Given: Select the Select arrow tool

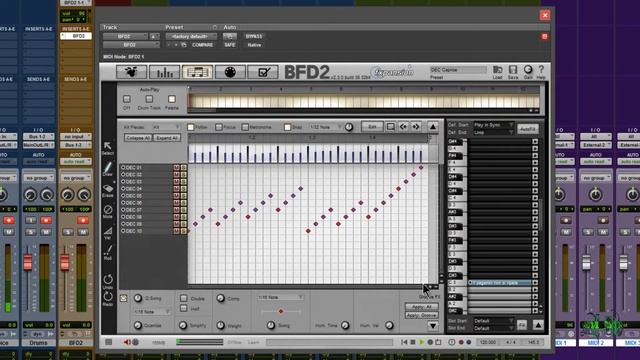Looking at the screenshot, I should 108,146.
